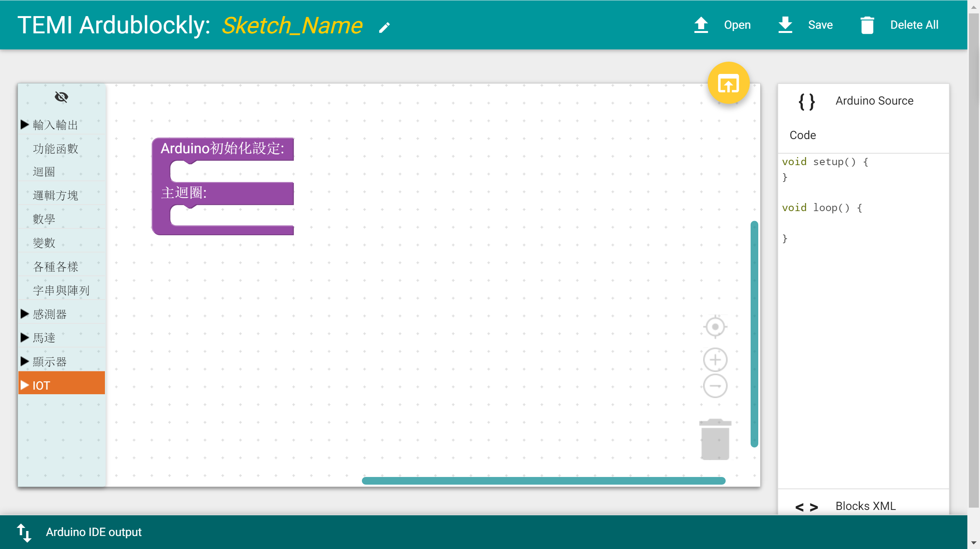Zoom in the blocks workspace
The image size is (980, 549).
715,360
